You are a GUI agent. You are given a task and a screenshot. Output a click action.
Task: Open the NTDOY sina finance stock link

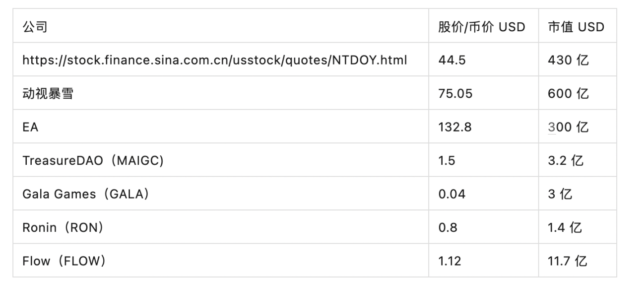tap(214, 60)
